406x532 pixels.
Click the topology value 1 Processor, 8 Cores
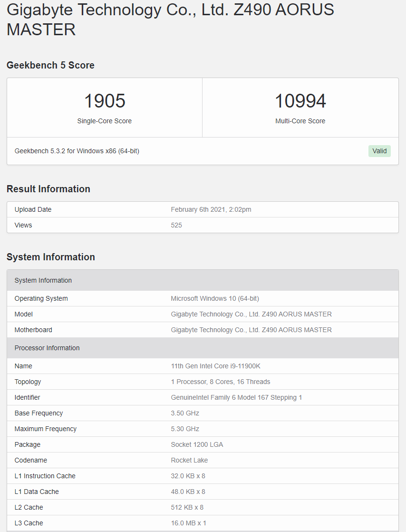[x=221, y=382]
